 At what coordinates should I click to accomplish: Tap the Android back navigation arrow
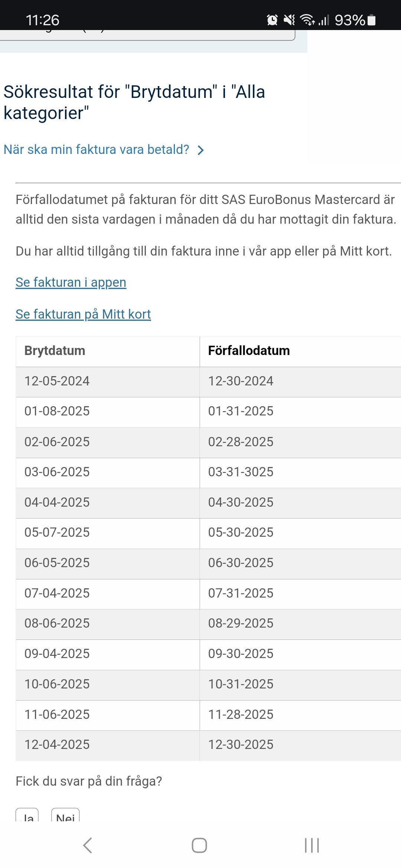tap(88, 845)
